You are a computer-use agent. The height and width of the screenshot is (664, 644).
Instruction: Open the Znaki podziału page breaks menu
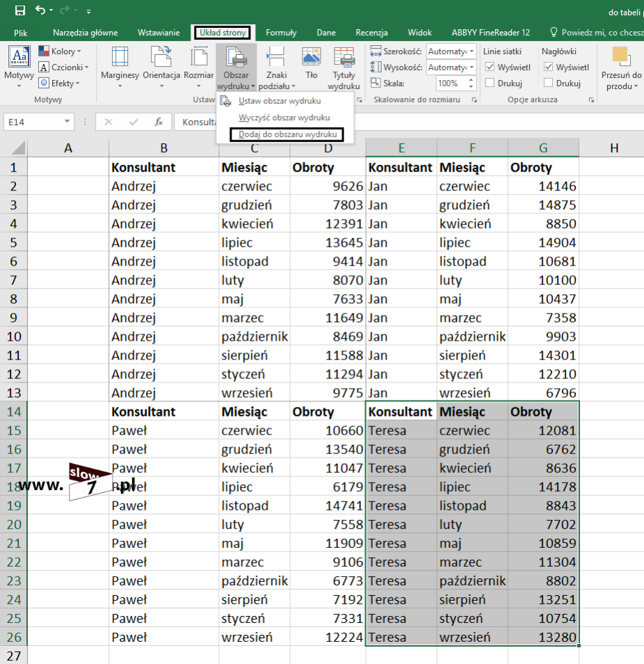pos(277,67)
